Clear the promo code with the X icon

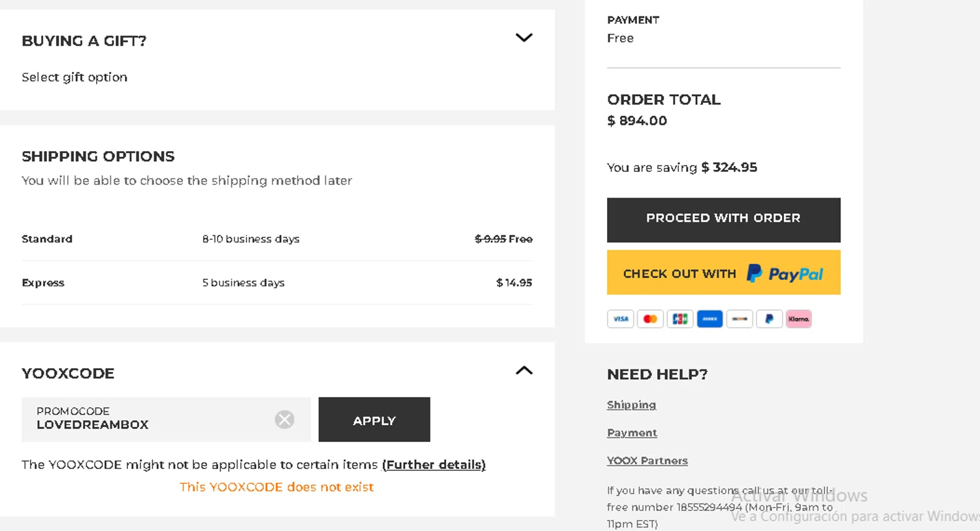coord(284,419)
